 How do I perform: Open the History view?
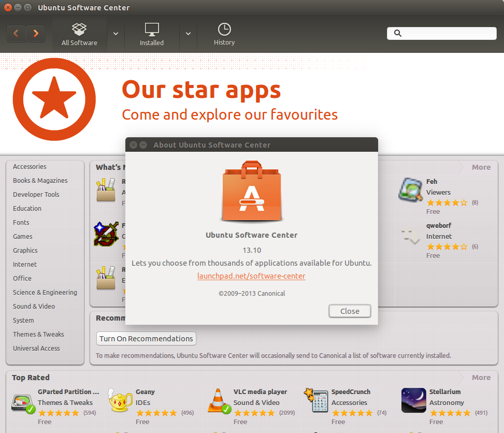click(224, 34)
